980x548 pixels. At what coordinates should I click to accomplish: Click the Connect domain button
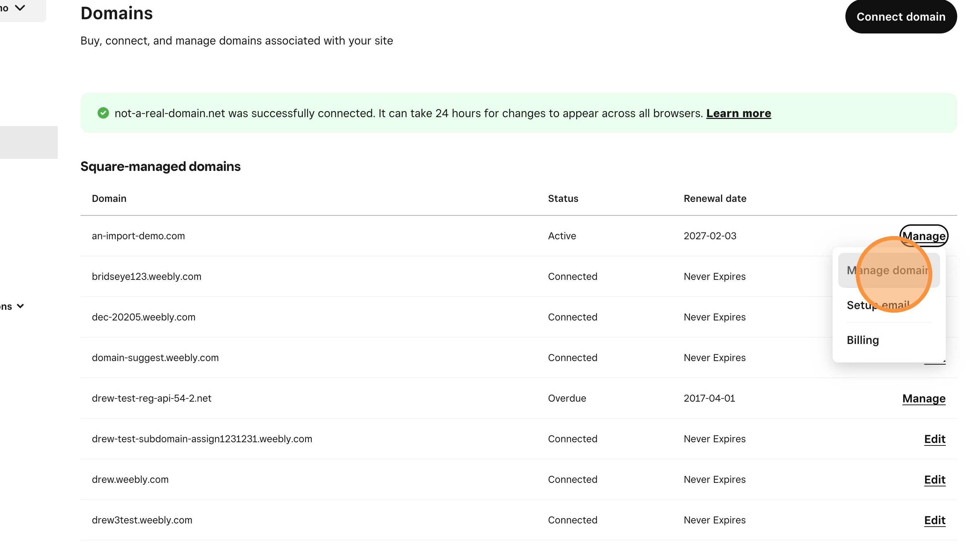click(901, 17)
